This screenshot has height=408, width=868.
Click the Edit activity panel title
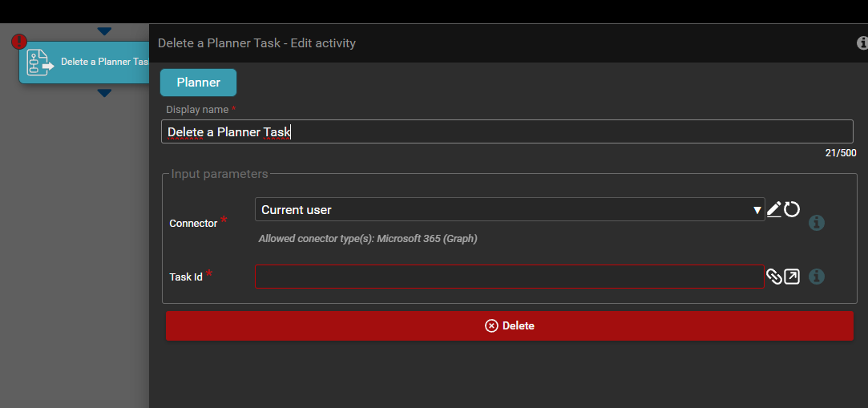click(256, 43)
